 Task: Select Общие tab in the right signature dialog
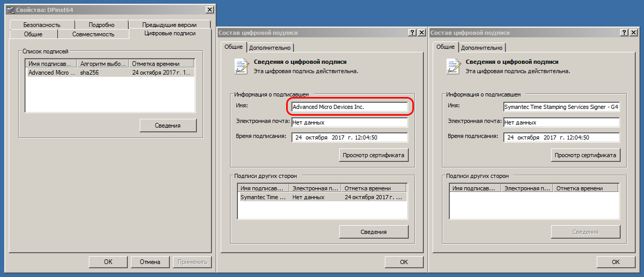446,47
